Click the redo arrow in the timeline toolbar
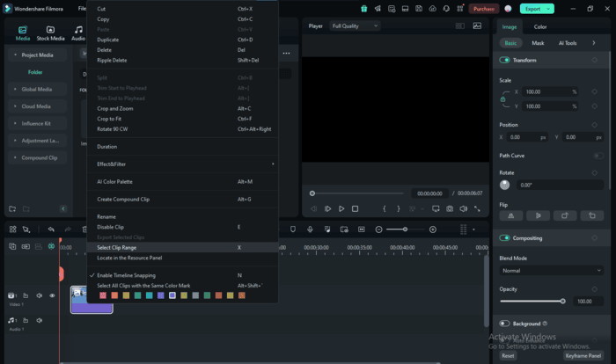The width and height of the screenshot is (616, 364). pyautogui.click(x=68, y=229)
